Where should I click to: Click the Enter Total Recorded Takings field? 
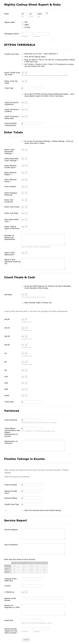coord(25,150)
